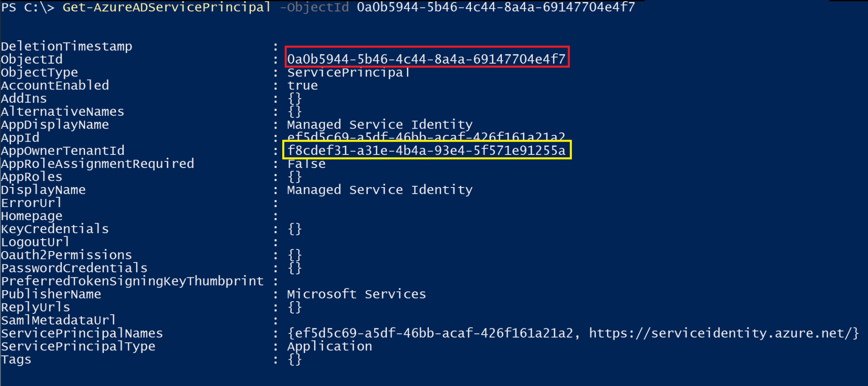Click the Get-AzureADServicePrincipal command text

point(167,7)
